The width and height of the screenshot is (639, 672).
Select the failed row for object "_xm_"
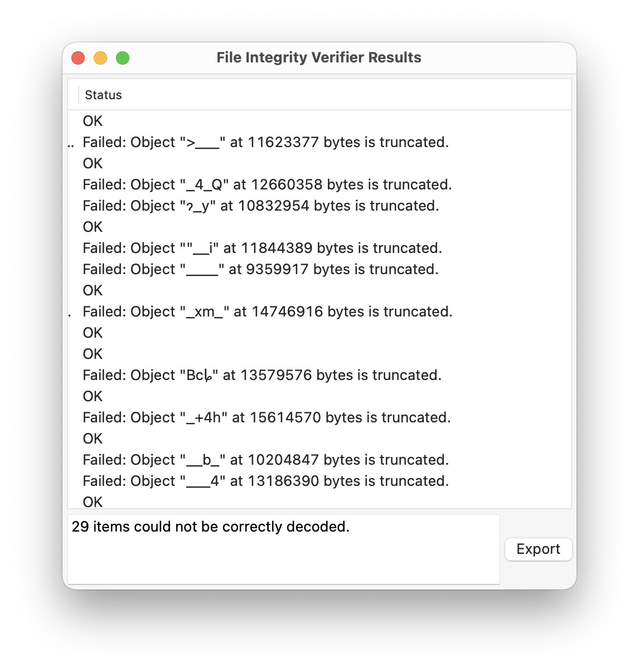[x=319, y=312]
